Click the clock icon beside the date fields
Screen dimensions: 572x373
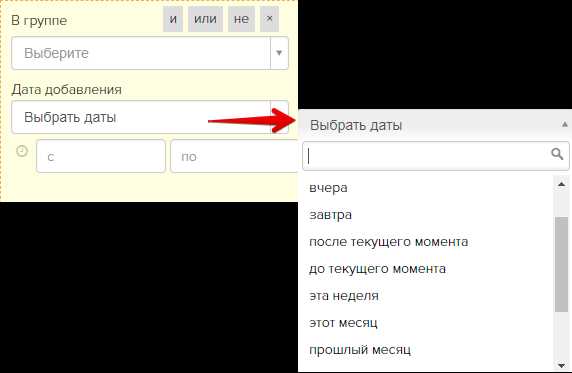22,151
